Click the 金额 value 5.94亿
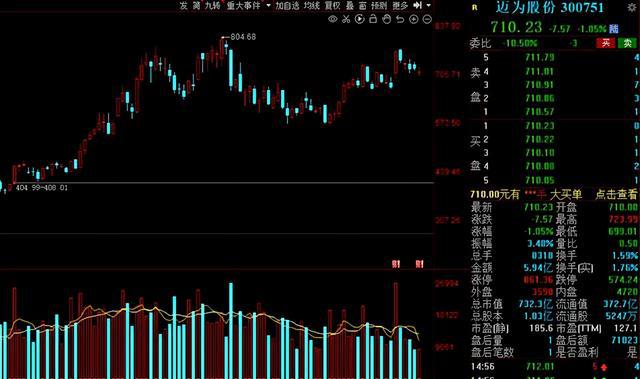 click(x=538, y=268)
